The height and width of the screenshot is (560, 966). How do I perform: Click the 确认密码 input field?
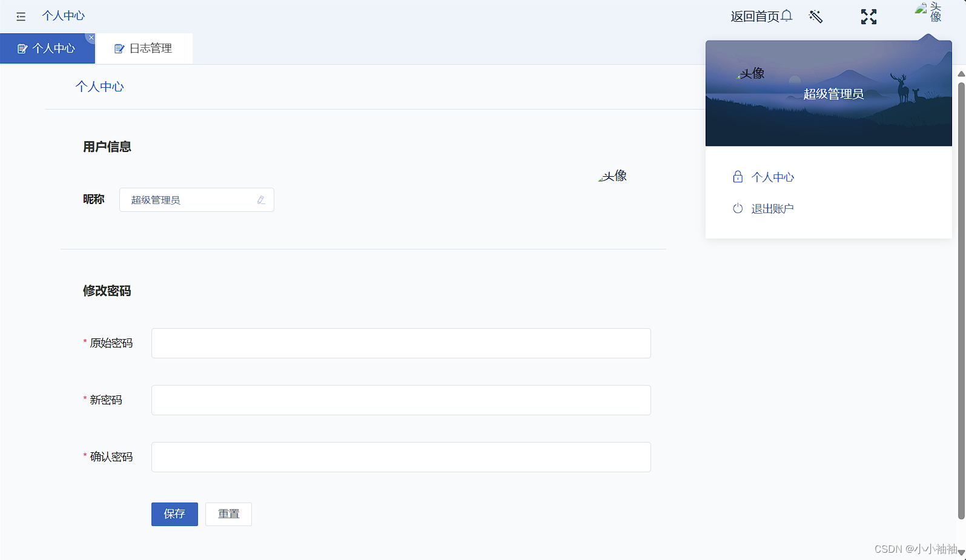coord(401,457)
